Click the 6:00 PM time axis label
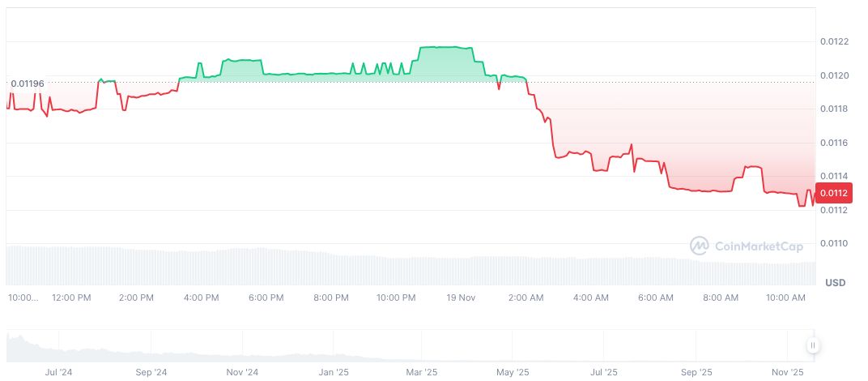Screen dimensions: 868x381 (266, 298)
